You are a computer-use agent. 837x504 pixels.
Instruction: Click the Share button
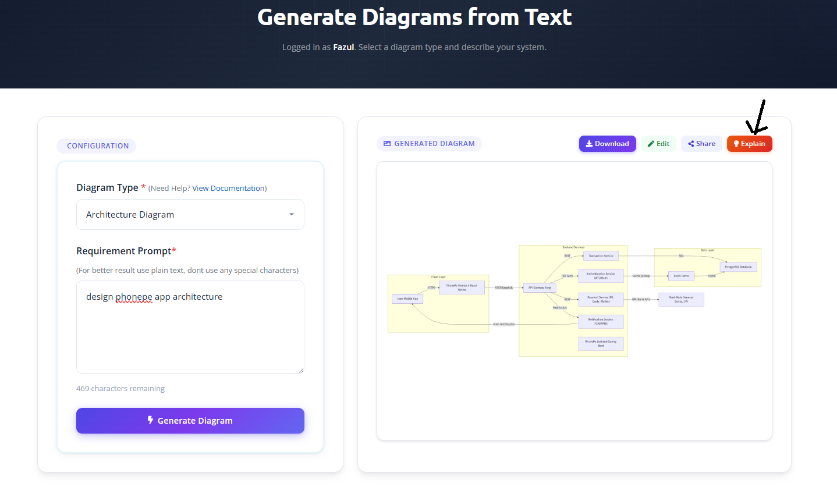pos(701,144)
